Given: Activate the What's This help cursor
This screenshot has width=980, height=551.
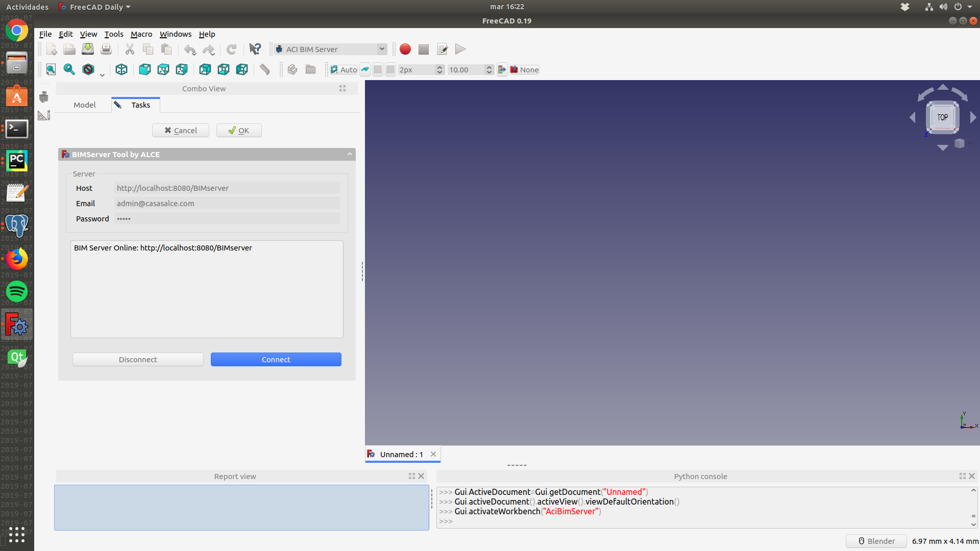Looking at the screenshot, I should click(x=255, y=49).
